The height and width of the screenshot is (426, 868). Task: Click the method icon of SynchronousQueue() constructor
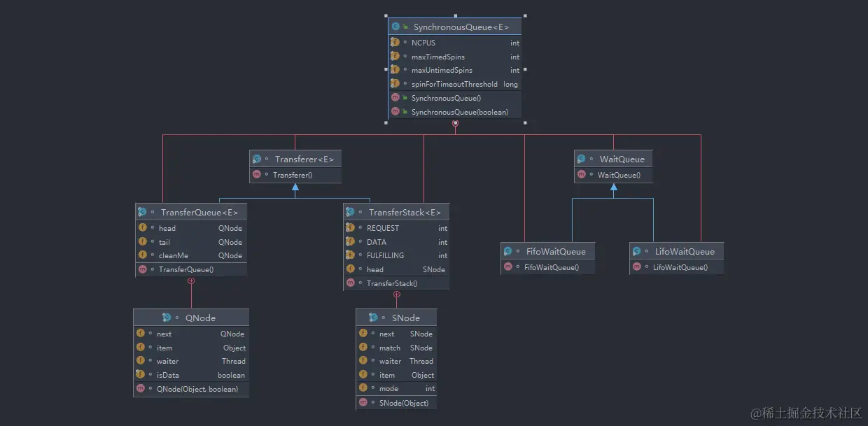click(396, 98)
